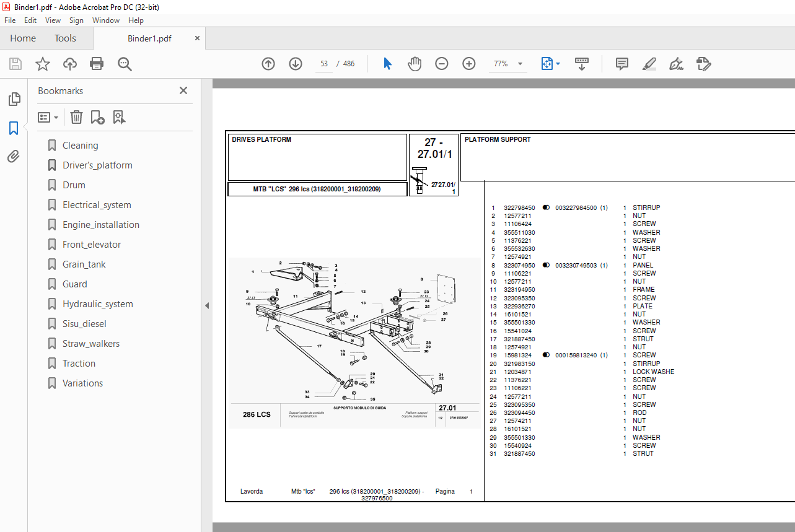Collapse the navigation pane arrow

point(207,305)
